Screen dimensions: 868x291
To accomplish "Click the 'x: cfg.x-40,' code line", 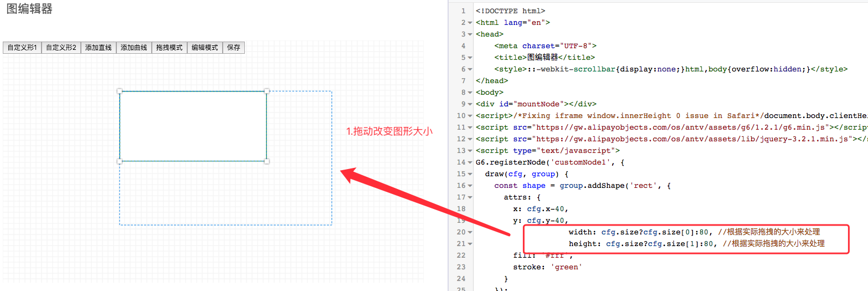I will click(541, 209).
